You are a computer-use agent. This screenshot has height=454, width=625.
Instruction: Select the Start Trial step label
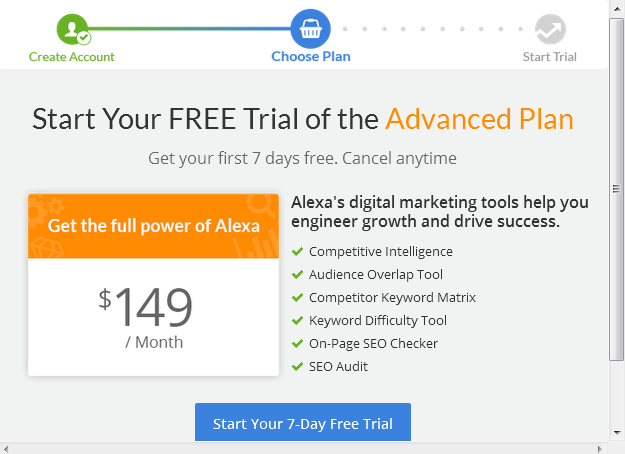[550, 57]
